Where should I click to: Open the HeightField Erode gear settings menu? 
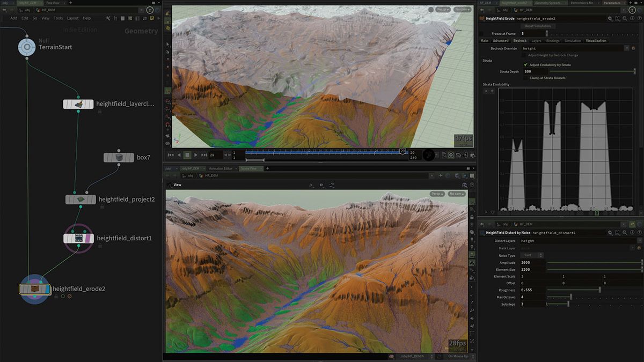(x=610, y=18)
